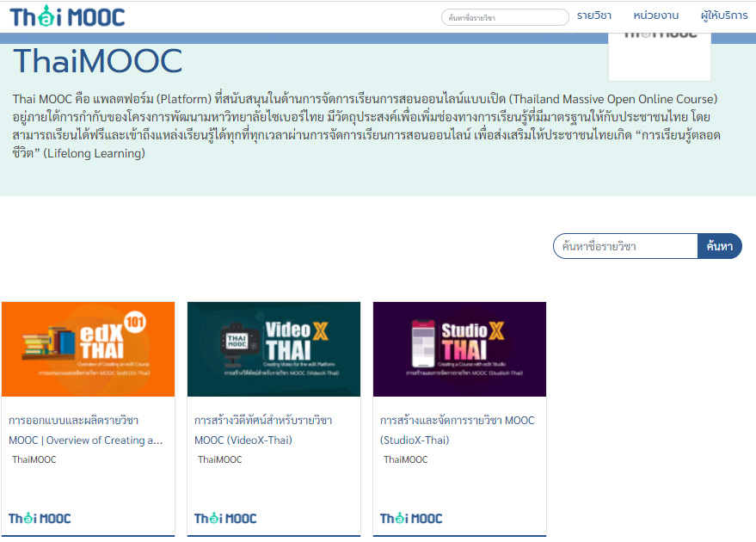This screenshot has width=756, height=542.
Task: Click ThaiMOOC provider text under StudioX course
Action: click(x=405, y=459)
